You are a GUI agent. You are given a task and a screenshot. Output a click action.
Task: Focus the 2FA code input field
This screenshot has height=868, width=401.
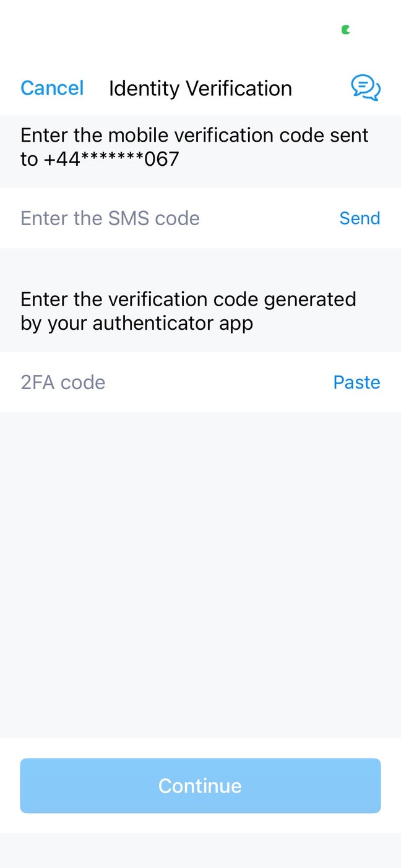173,382
